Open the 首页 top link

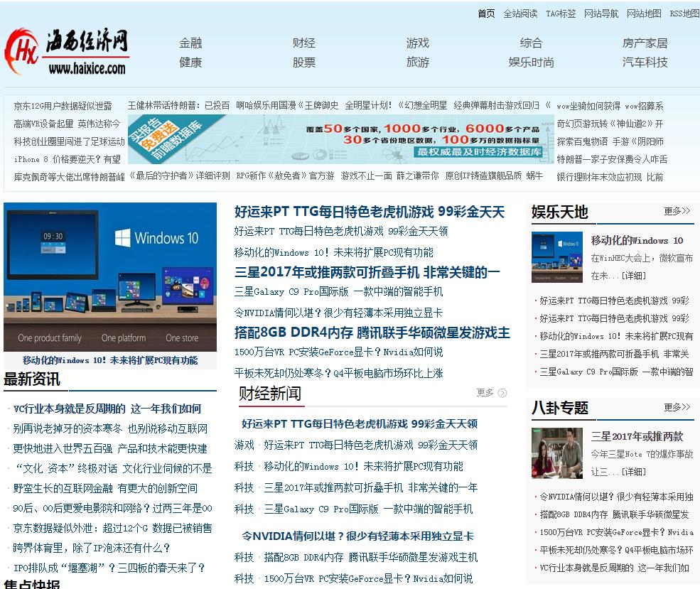click(486, 13)
